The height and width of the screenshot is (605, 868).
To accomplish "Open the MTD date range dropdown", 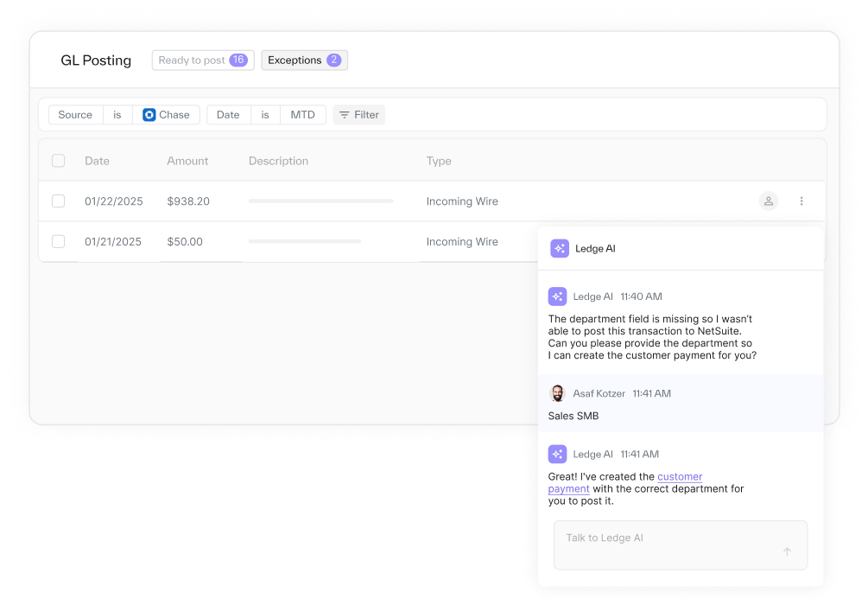I will 302,115.
